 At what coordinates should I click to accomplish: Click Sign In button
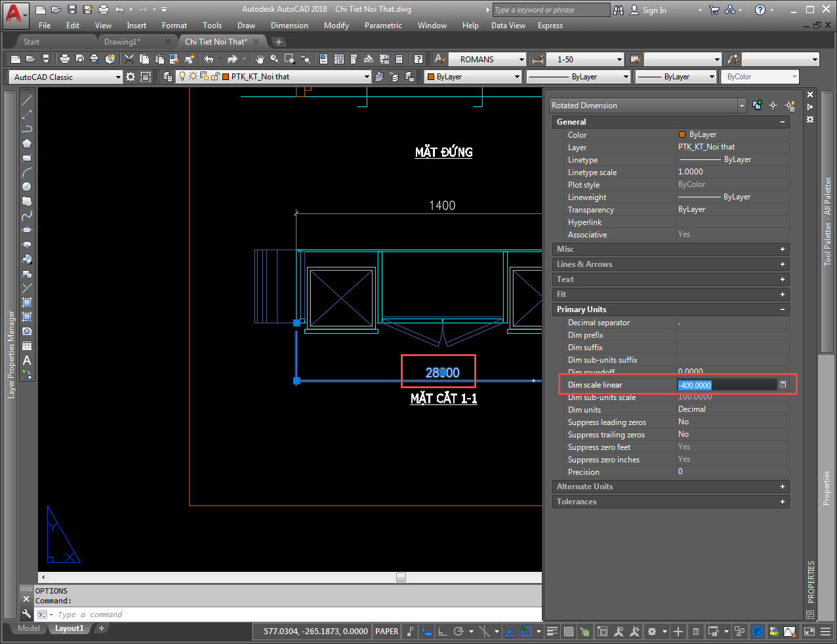(648, 10)
